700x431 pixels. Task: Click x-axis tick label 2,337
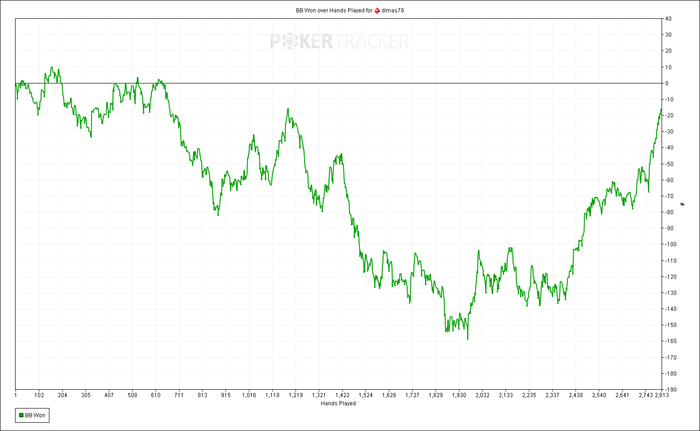pyautogui.click(x=552, y=395)
